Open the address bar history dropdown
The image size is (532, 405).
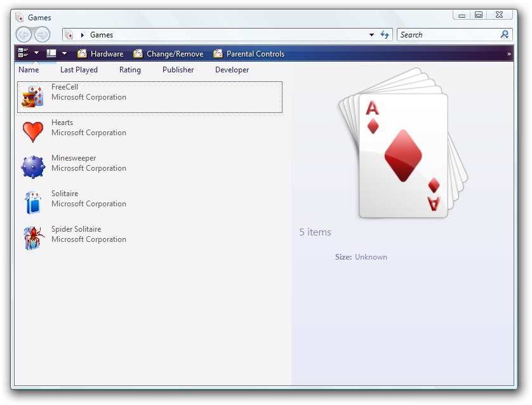coord(371,35)
